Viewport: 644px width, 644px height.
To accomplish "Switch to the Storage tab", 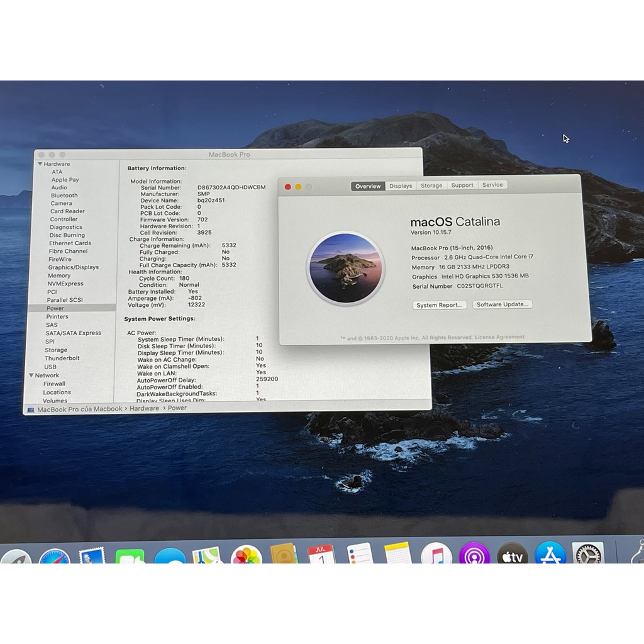I will tap(431, 186).
